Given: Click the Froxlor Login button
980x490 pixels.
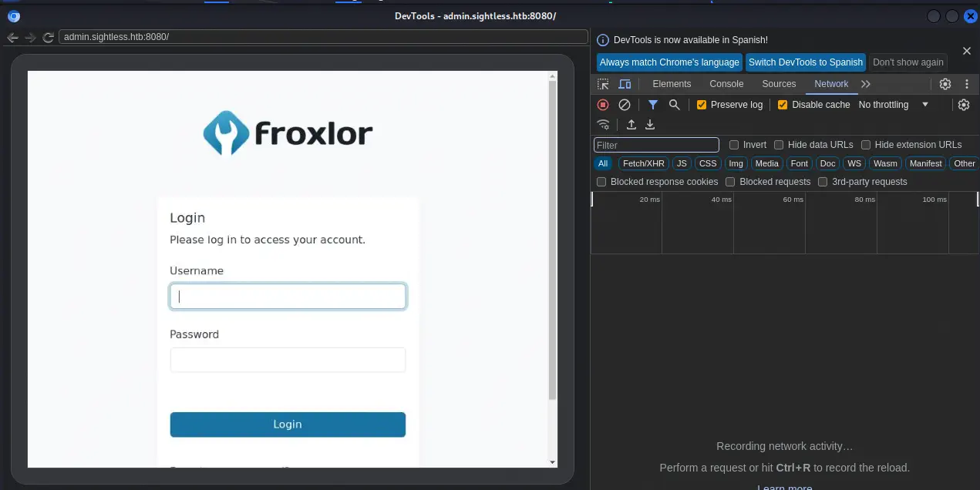Looking at the screenshot, I should tap(288, 425).
